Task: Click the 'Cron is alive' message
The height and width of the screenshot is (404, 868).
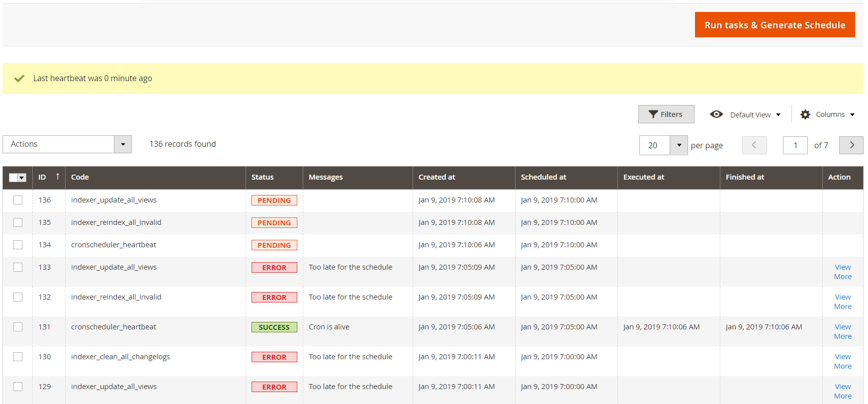Action: pos(329,327)
